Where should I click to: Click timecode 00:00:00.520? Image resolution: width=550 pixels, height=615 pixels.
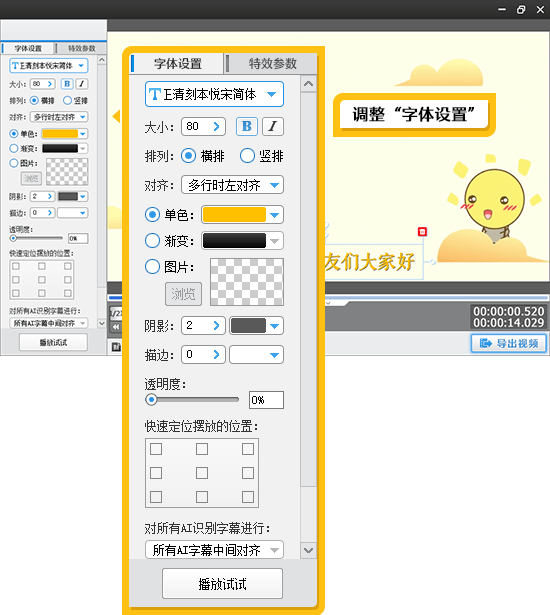click(x=508, y=311)
